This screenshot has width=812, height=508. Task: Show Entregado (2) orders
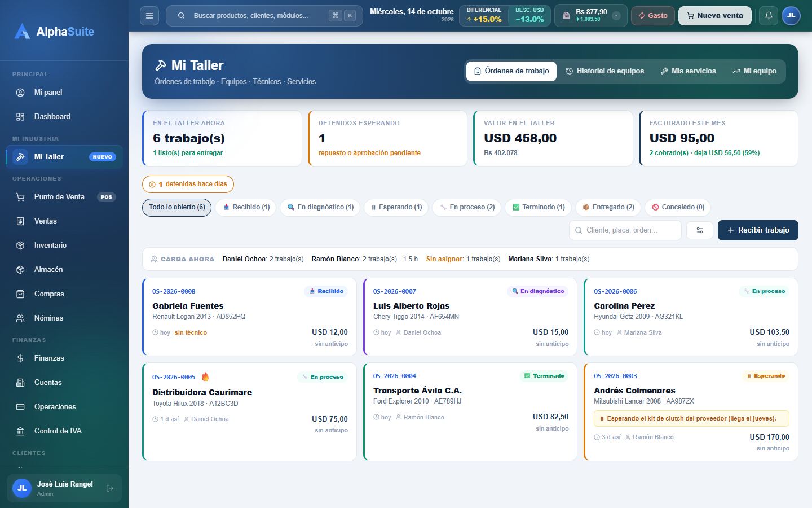[x=608, y=208]
